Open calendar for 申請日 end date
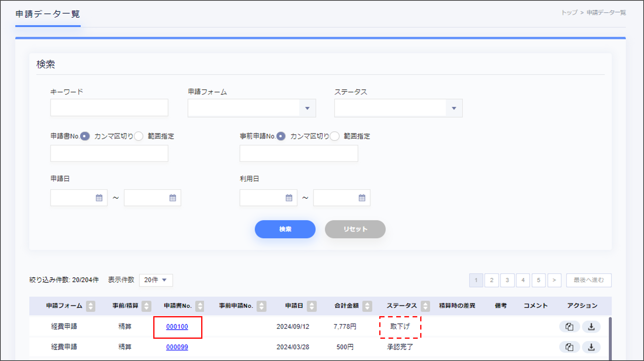 pos(172,198)
